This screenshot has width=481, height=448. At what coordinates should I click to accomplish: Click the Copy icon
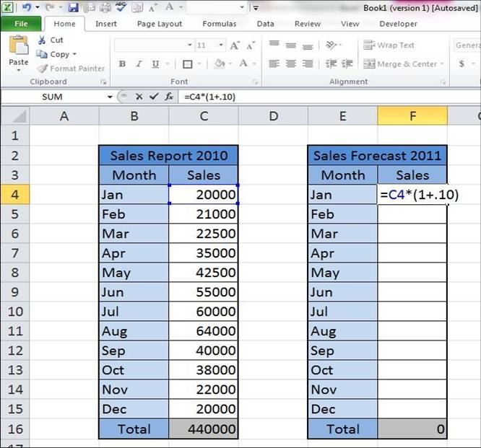tap(42, 54)
